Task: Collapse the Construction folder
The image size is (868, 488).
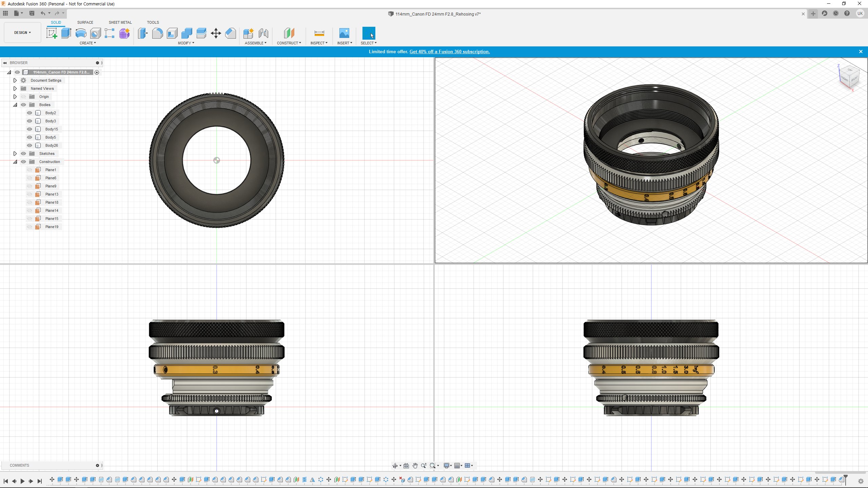Action: [15, 162]
